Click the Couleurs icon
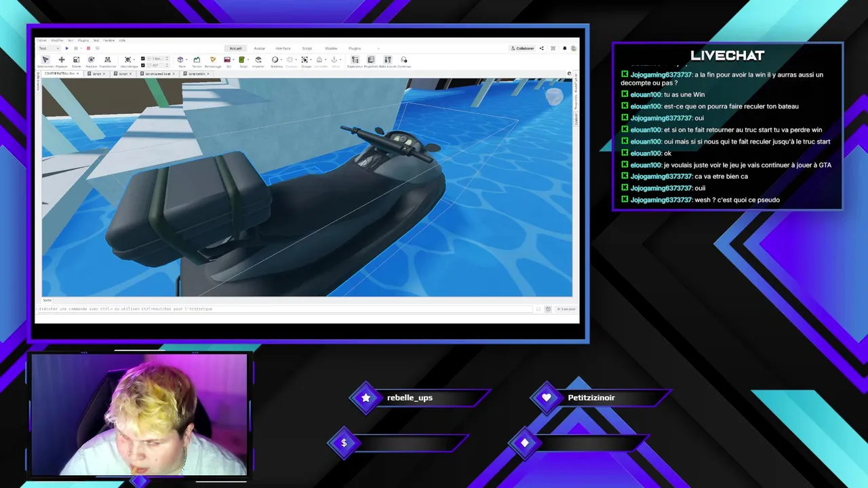 pos(290,60)
